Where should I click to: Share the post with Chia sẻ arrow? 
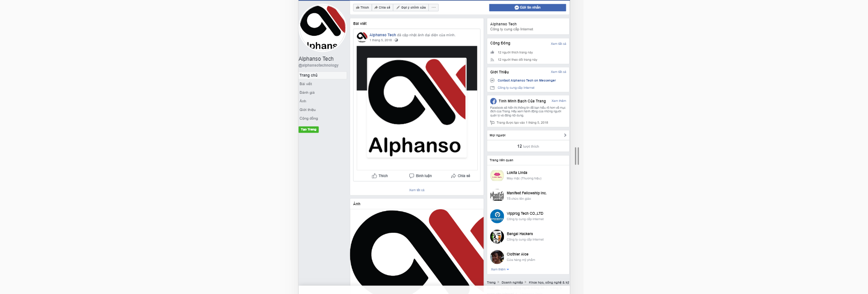[460, 176]
